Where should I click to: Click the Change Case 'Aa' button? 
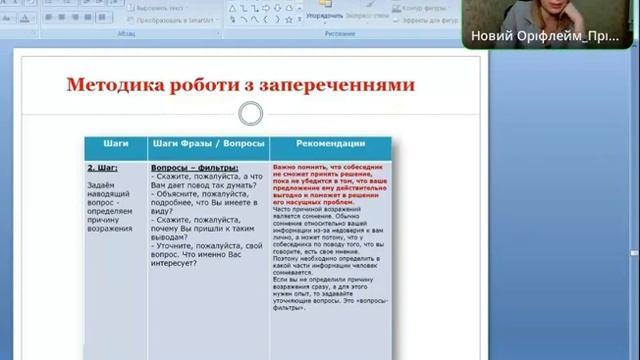(7, 18)
